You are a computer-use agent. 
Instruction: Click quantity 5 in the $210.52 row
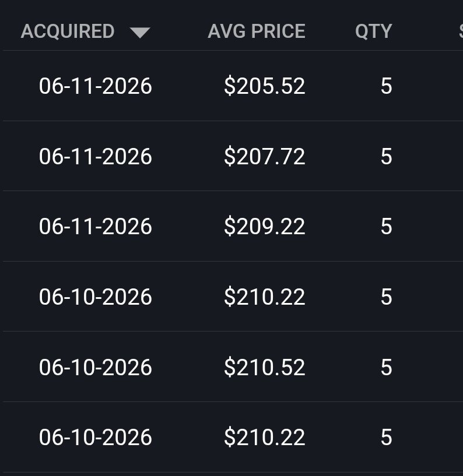386,367
